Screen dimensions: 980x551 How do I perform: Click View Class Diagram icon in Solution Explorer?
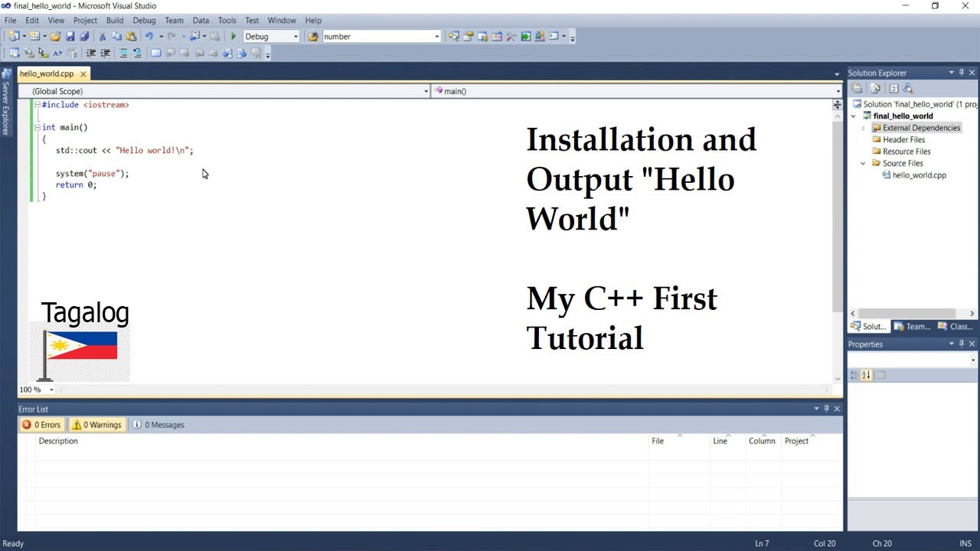(908, 89)
